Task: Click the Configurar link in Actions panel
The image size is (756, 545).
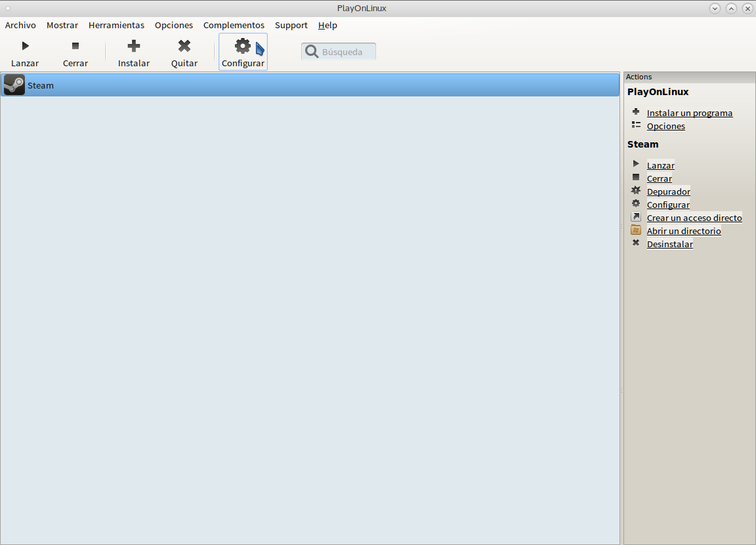Action: point(668,205)
